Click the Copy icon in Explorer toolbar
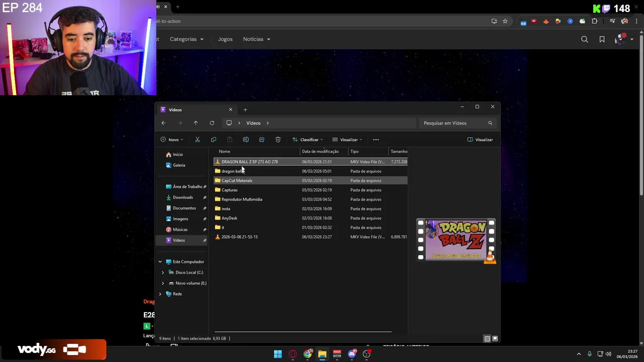This screenshot has height=362, width=644. [x=213, y=139]
